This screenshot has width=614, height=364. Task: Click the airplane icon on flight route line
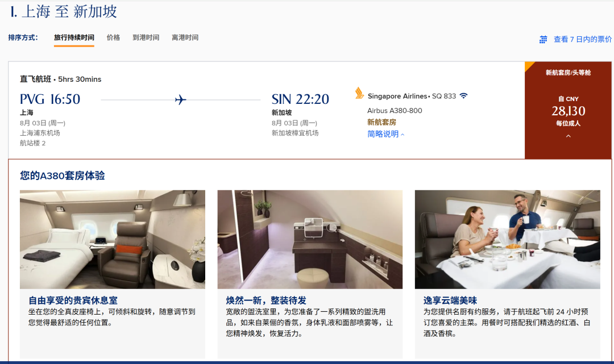(181, 100)
